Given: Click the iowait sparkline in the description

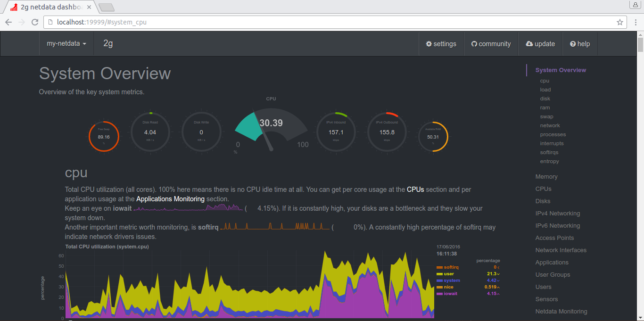Looking at the screenshot, I should tap(189, 208).
